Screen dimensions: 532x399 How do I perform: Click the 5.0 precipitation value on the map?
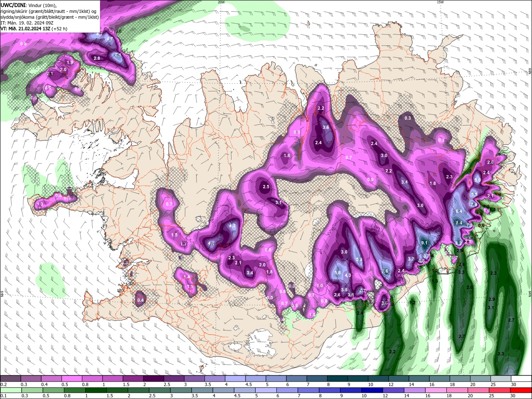[x=478, y=180]
